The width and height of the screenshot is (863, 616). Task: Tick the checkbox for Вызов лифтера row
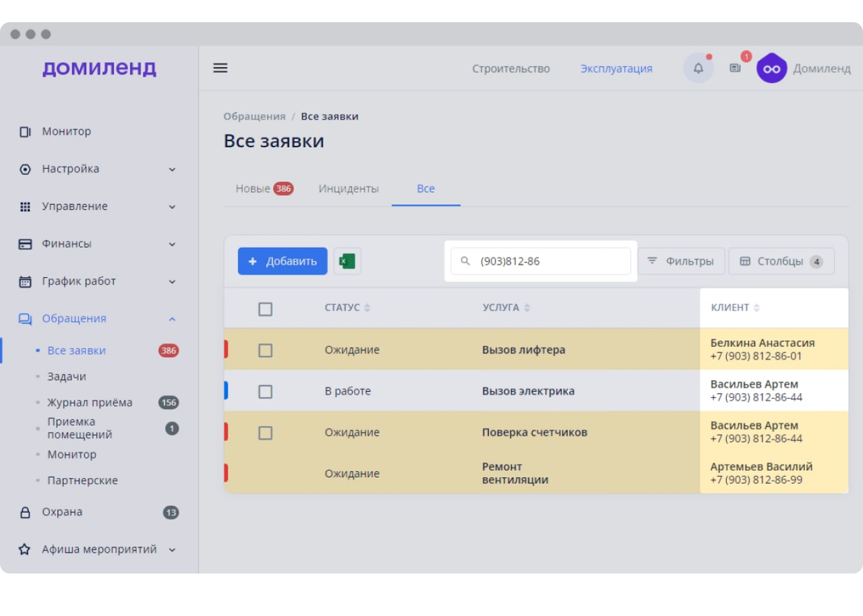[x=266, y=351]
